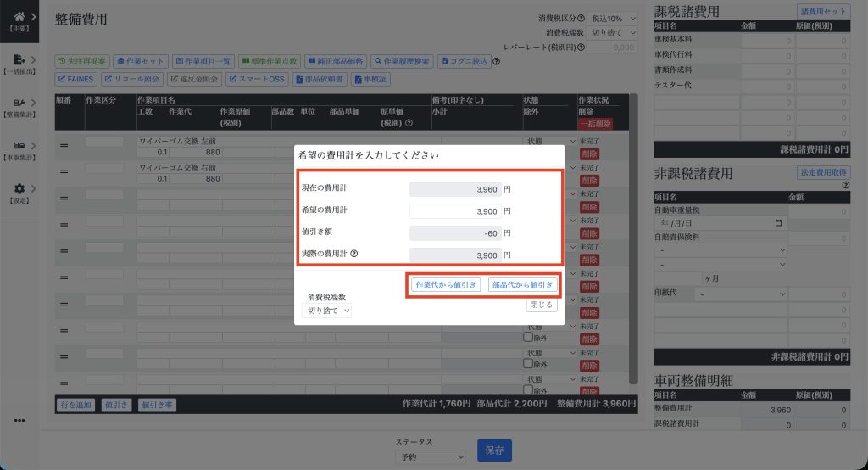868x470 pixels.
Task: Click 作業代から値引き button
Action: click(x=446, y=285)
